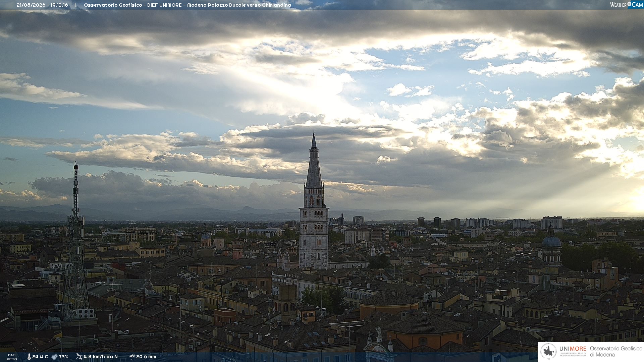Click the 4.8 km/h da N wind reading

[101, 357]
